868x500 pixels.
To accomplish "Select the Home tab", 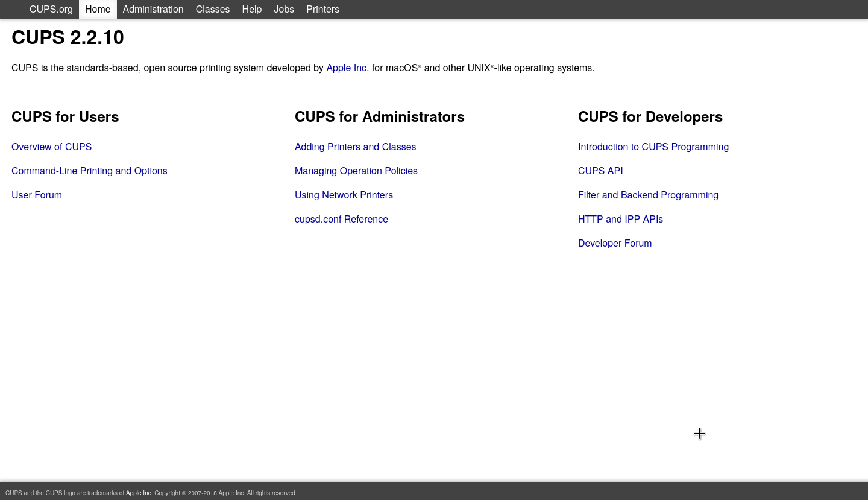I will 98,9.
